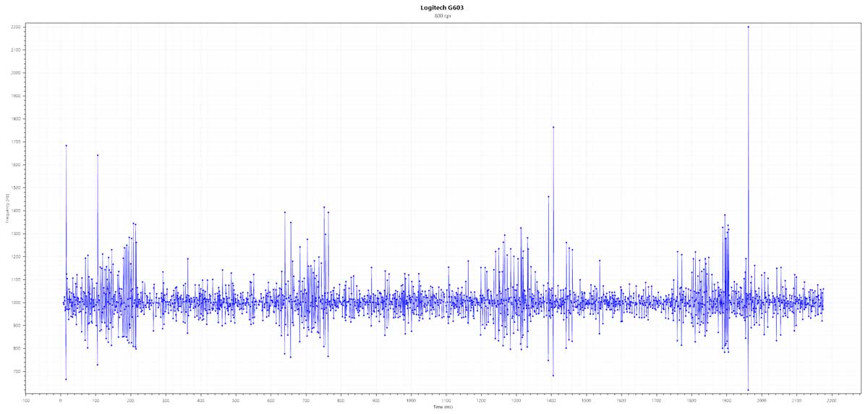Click the lowest data point below 700 Hz near 1960 ms

click(x=748, y=390)
